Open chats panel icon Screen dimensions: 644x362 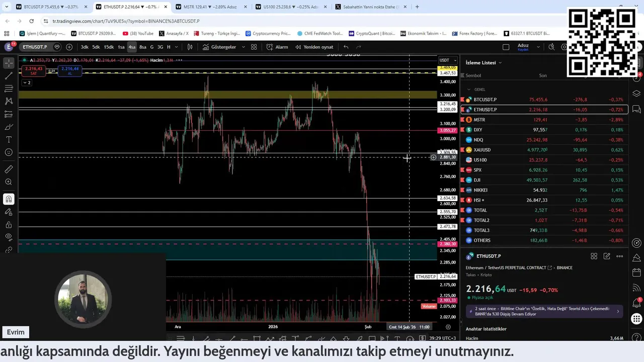tap(636, 109)
